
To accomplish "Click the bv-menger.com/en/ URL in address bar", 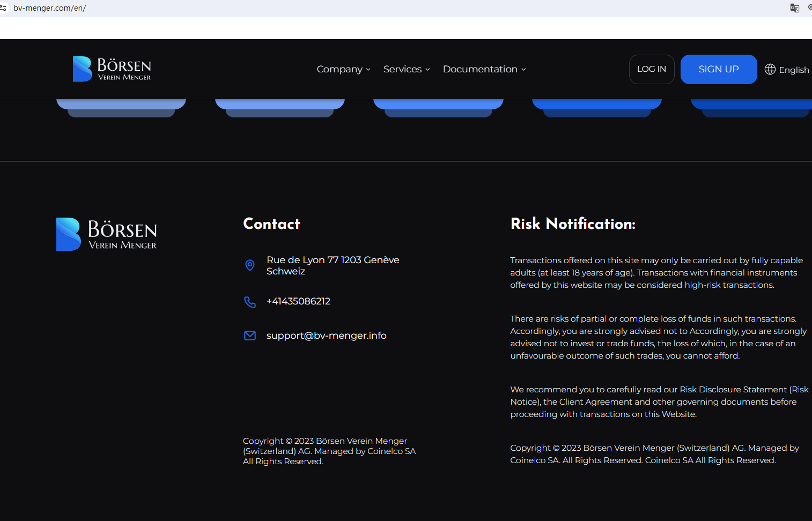I will (50, 8).
